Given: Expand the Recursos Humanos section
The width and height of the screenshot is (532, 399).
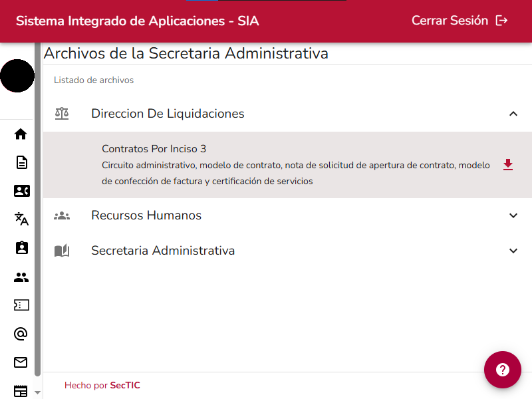Looking at the screenshot, I should pyautogui.click(x=513, y=215).
